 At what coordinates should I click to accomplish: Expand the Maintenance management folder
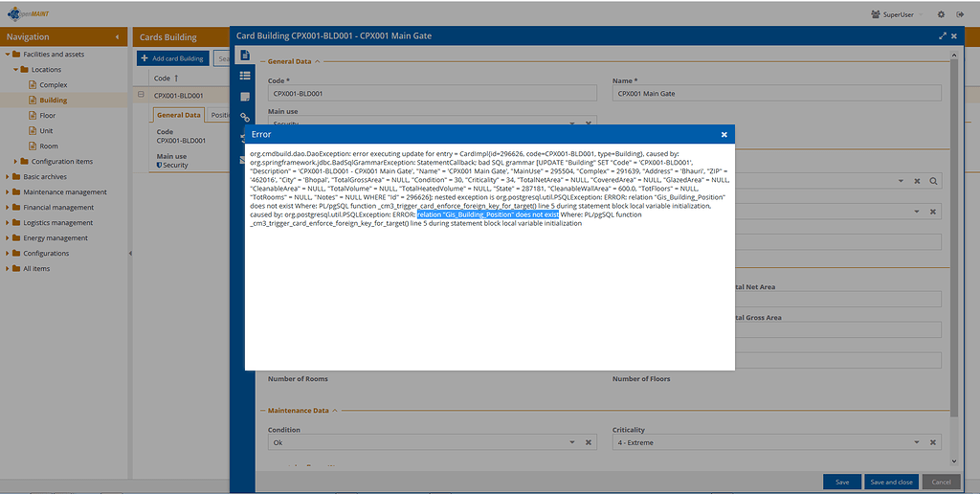pyautogui.click(x=8, y=192)
